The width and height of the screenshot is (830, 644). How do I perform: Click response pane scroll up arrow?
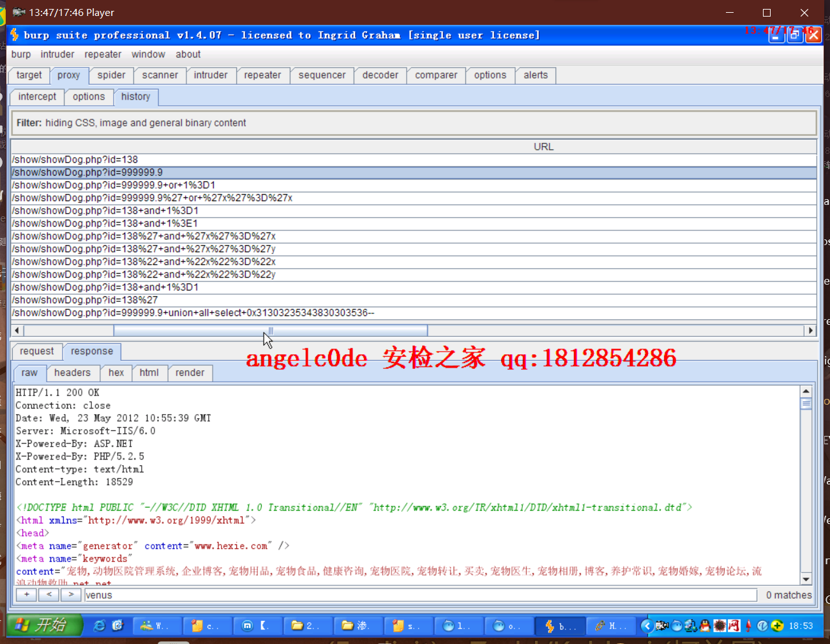(x=806, y=391)
